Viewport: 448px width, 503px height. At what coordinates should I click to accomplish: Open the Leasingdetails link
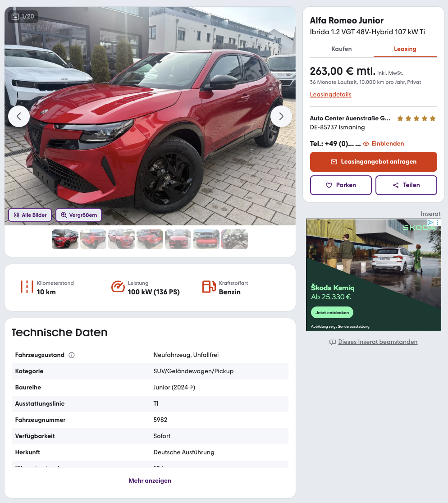point(331,94)
